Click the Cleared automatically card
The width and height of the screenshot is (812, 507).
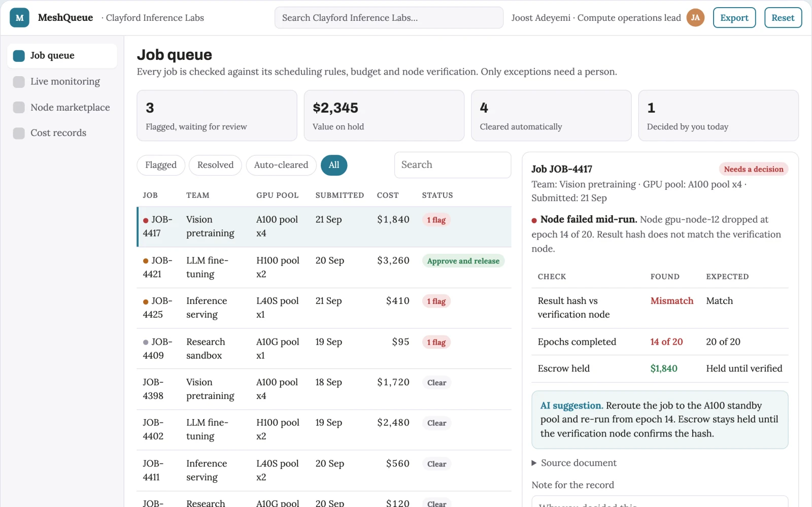click(551, 116)
